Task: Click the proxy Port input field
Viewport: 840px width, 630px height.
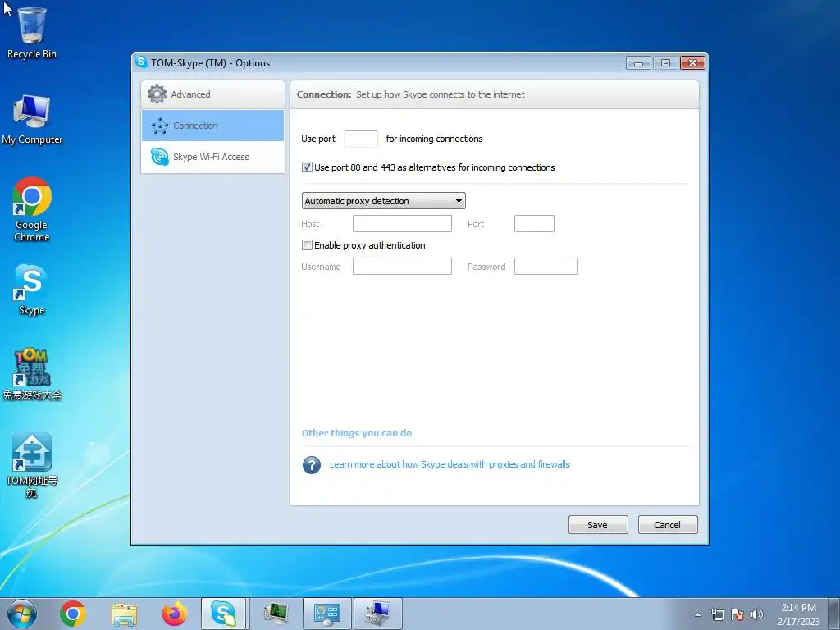Action: 534,223
